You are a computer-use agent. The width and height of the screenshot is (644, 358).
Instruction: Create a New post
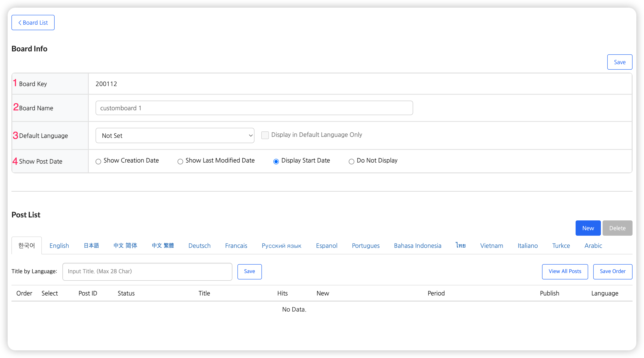click(588, 228)
